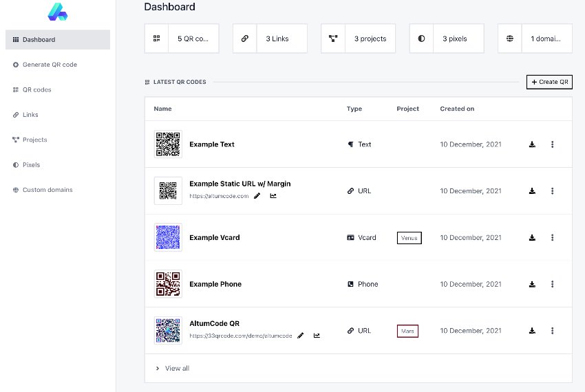
Task: Open three-dot options menu for Example Text
Action: [x=553, y=144]
